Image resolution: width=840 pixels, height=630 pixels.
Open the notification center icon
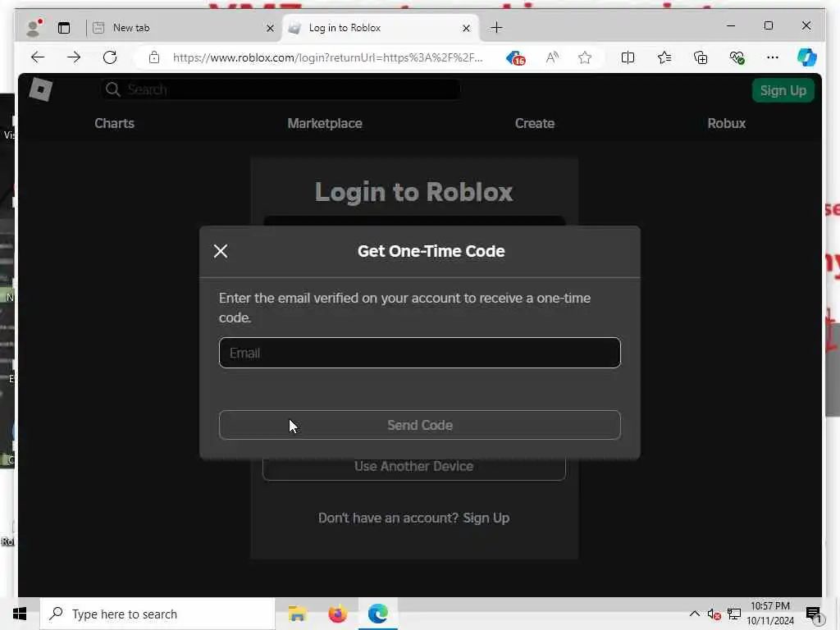[813, 614]
